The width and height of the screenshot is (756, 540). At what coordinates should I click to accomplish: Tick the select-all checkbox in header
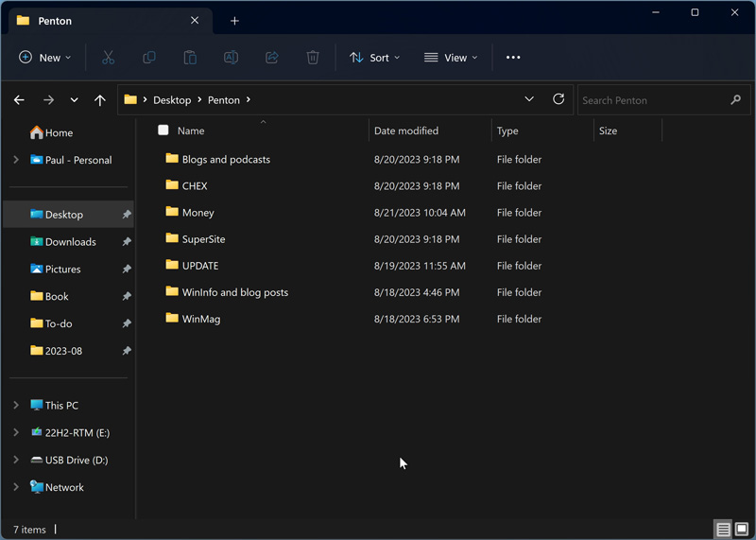click(x=163, y=131)
